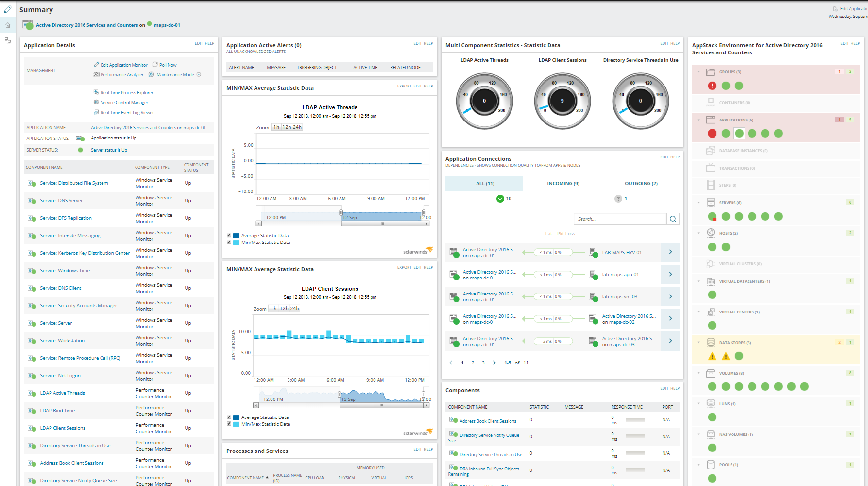Click the Application Connections search field
868x486 pixels.
[620, 219]
